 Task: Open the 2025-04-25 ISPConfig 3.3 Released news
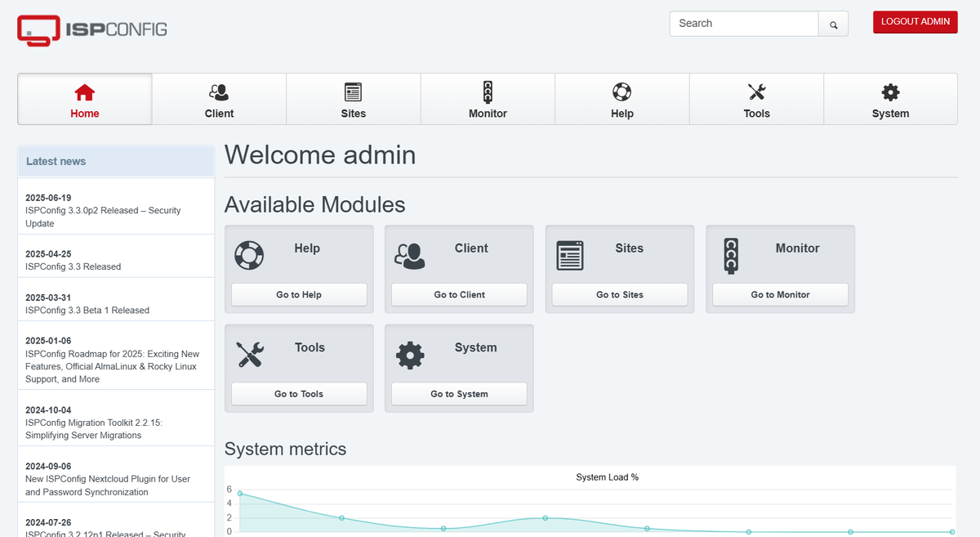click(73, 266)
